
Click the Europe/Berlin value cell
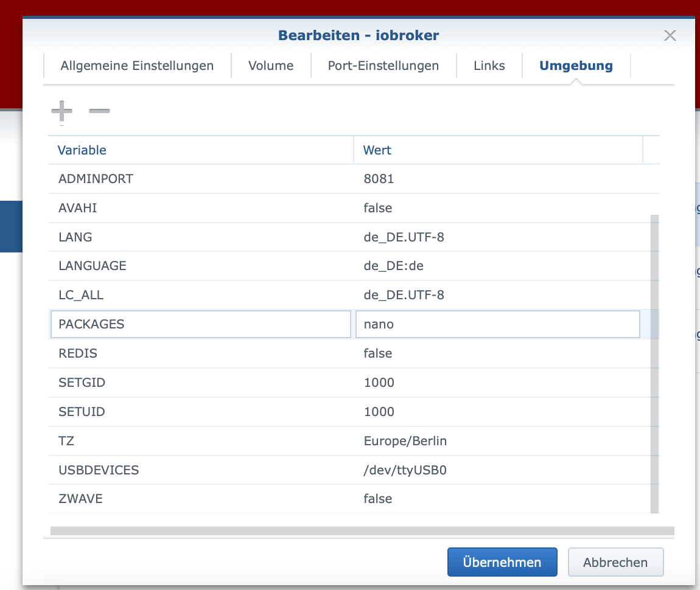pyautogui.click(x=498, y=441)
